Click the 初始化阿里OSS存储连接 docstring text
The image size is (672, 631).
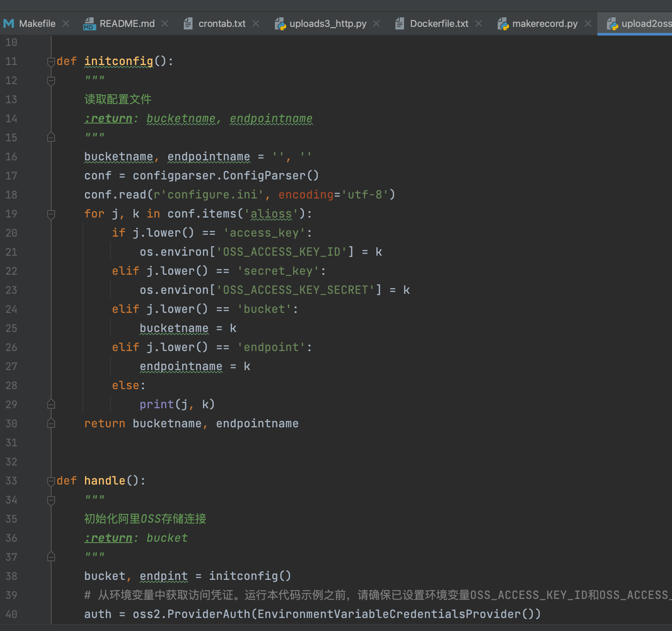(145, 519)
